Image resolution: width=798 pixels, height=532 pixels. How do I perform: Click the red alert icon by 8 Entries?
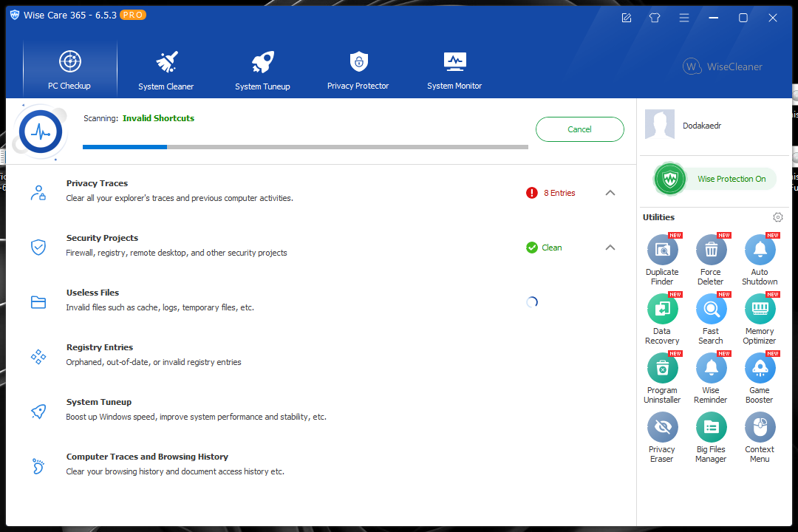[x=532, y=193]
